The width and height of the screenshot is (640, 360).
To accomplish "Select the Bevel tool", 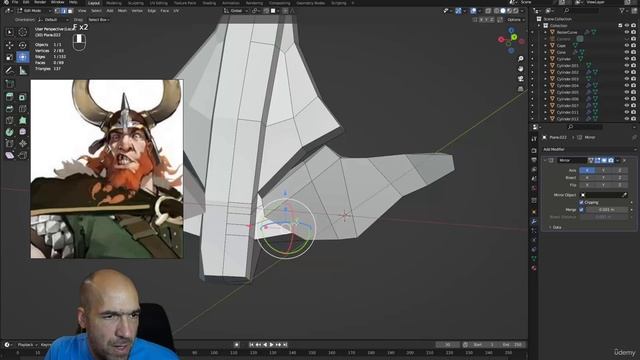I will click(10, 109).
